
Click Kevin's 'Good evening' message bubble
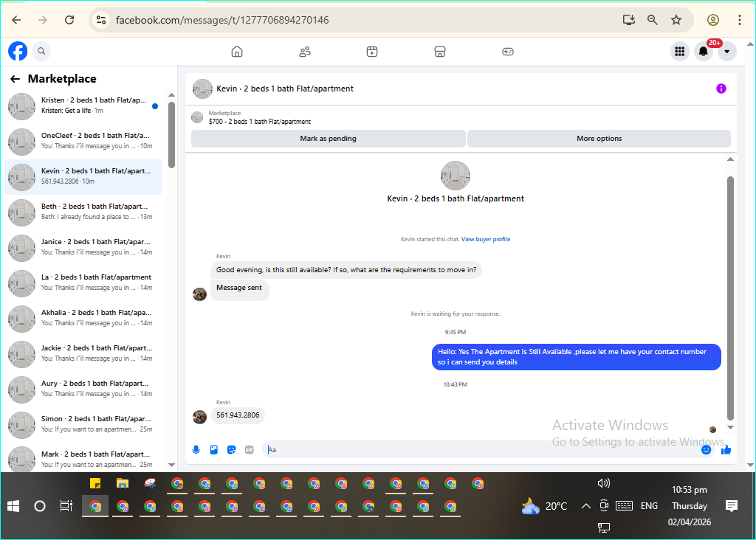[x=346, y=270]
